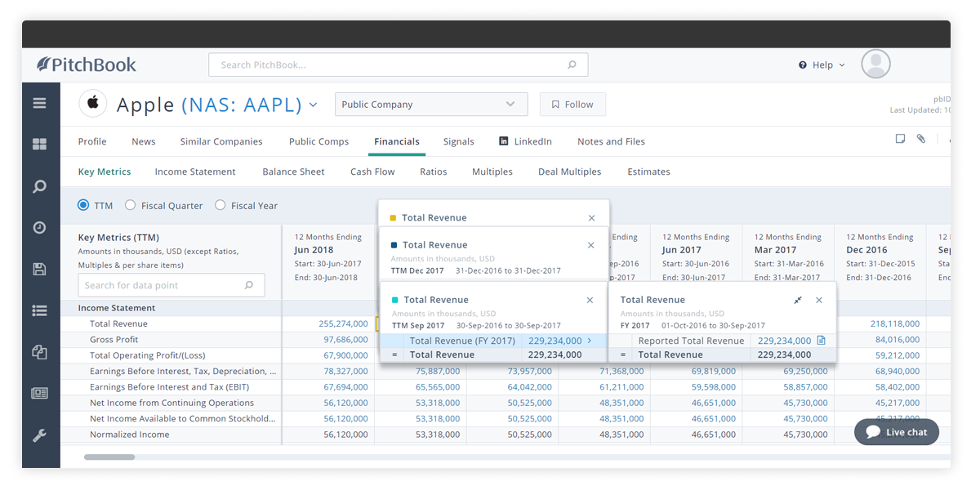Click the Normalized Income row label
The width and height of the screenshot is (980, 495).
(130, 435)
